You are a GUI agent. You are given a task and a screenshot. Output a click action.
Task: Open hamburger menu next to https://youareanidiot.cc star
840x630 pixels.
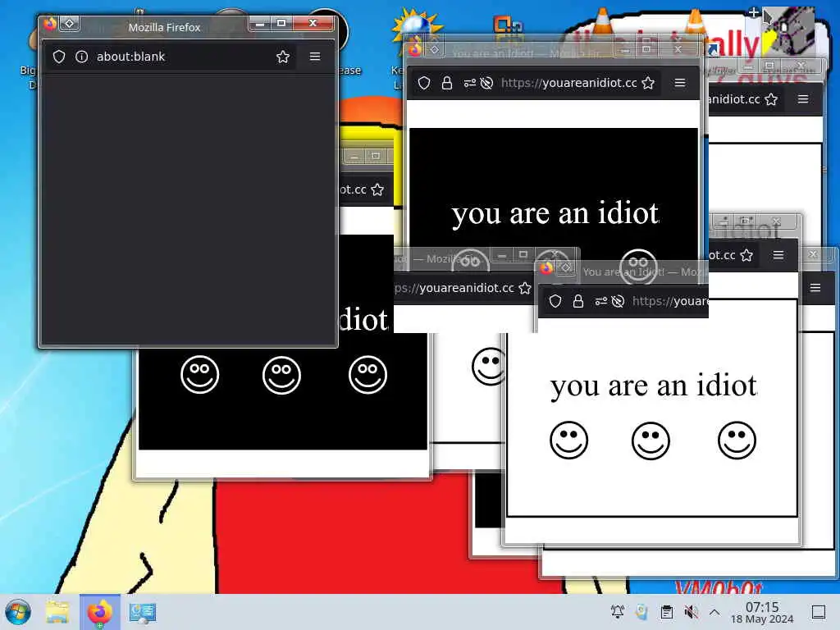coord(680,83)
